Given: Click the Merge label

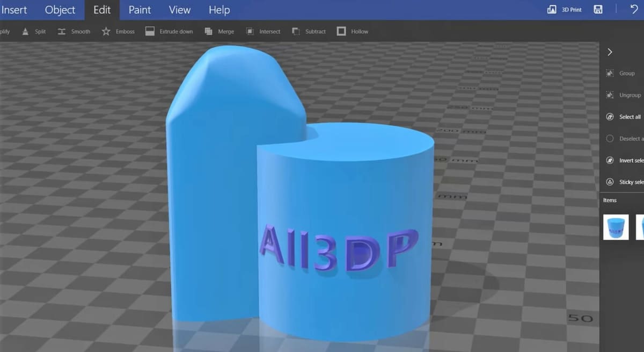Looking at the screenshot, I should tap(226, 32).
